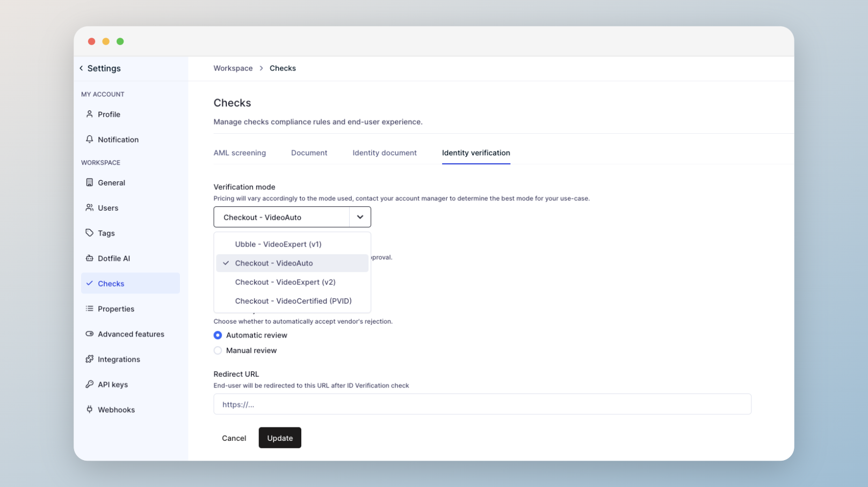The image size is (868, 487).
Task: Open the Tags page
Action: (131, 233)
